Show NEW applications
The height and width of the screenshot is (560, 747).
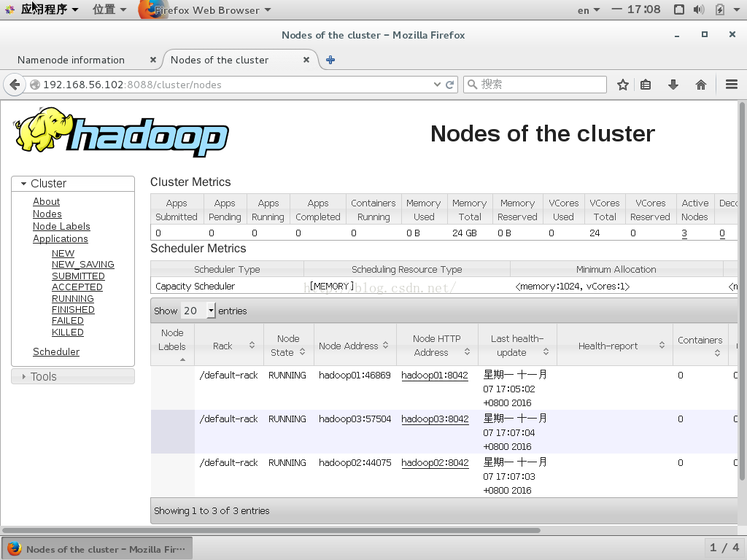click(x=63, y=253)
